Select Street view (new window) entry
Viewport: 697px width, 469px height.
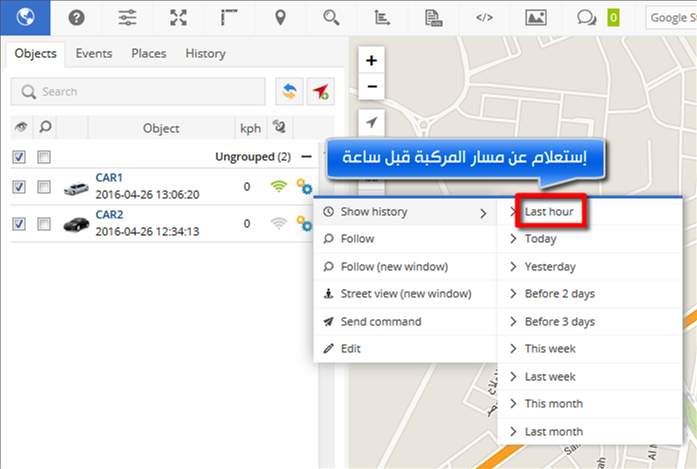tap(405, 294)
